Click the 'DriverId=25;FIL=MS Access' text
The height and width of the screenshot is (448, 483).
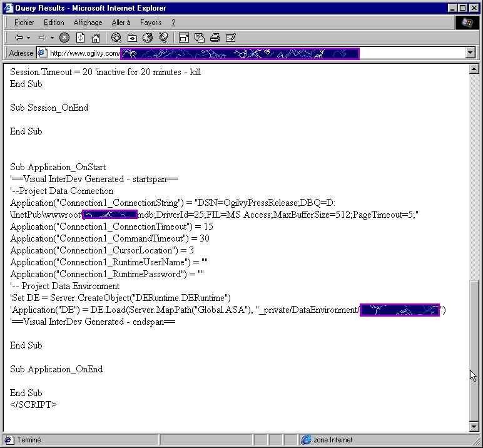pos(215,215)
